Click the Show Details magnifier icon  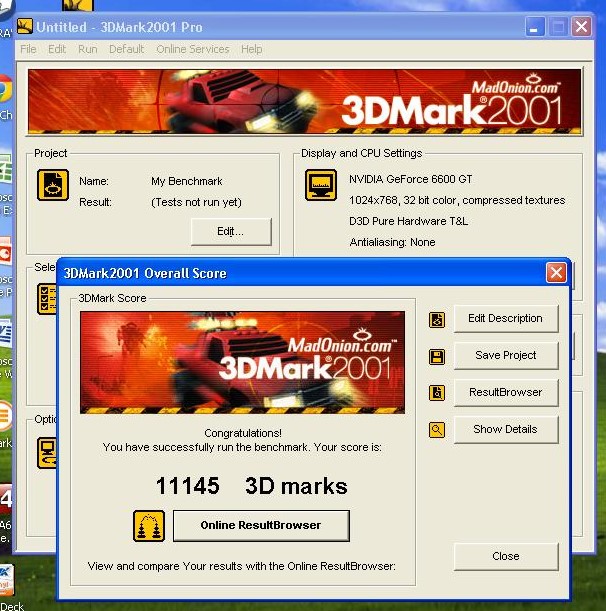point(436,430)
